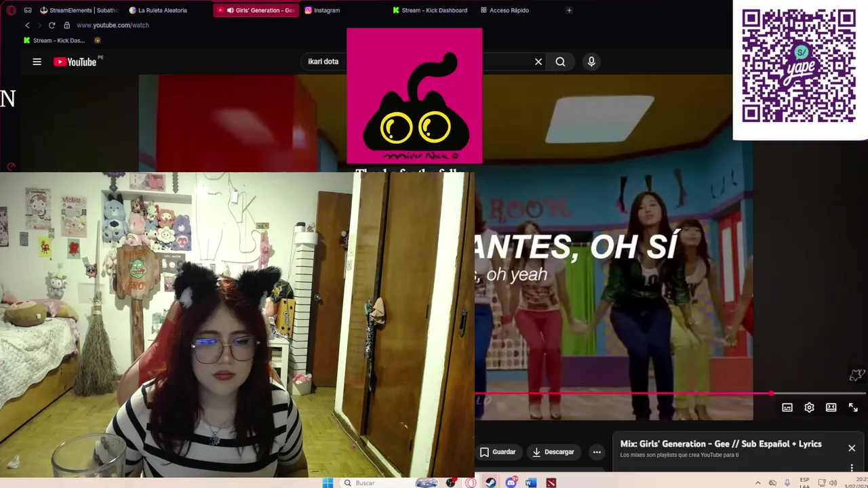Open the Windows Start menu
The width and height of the screenshot is (868, 488).
click(328, 483)
